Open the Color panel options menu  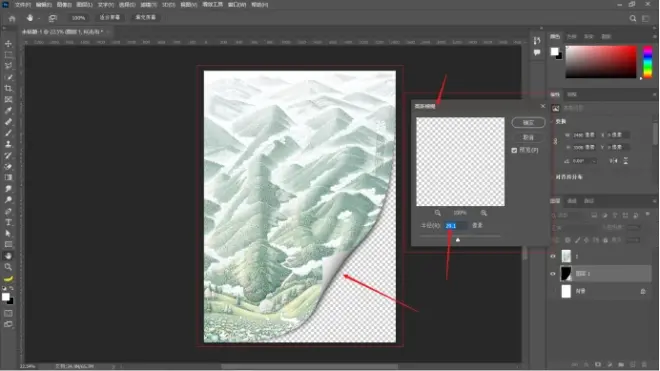coord(655,37)
